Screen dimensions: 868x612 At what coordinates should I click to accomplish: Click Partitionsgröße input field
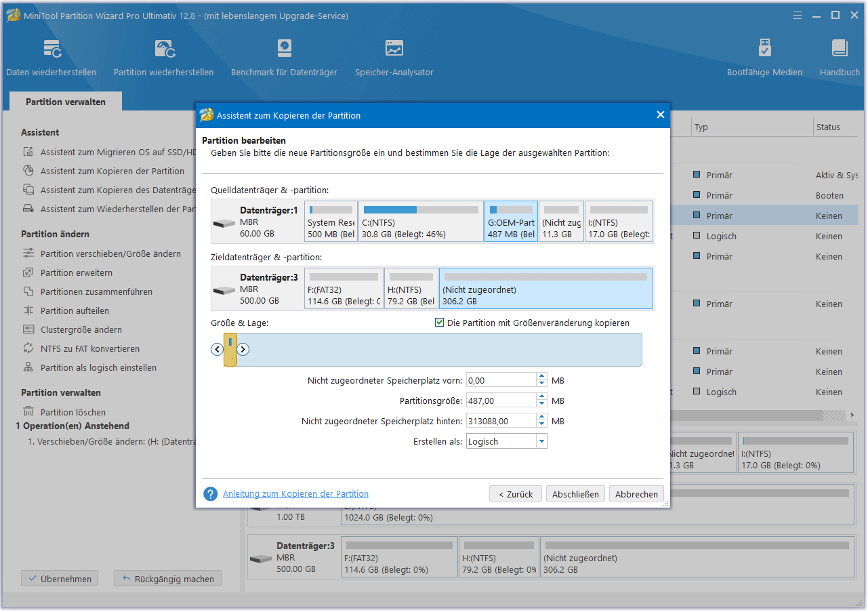[x=501, y=401]
